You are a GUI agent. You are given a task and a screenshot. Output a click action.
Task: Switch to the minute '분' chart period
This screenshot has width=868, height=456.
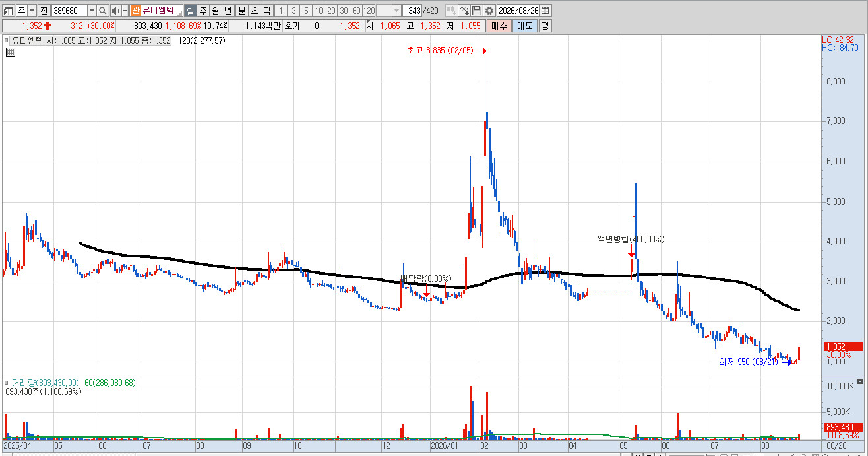tap(241, 11)
